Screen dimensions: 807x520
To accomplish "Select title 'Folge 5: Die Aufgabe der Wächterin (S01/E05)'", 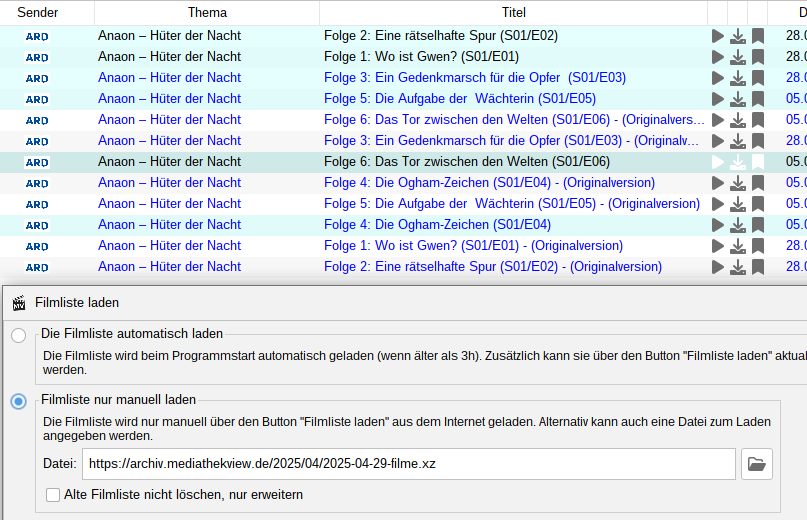I will (x=460, y=99).
